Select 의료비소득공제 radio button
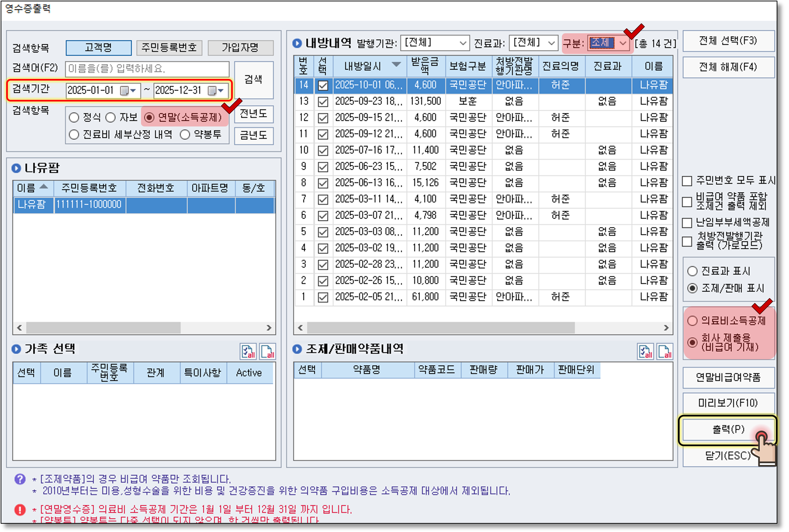This screenshot has height=532, width=789. (692, 321)
